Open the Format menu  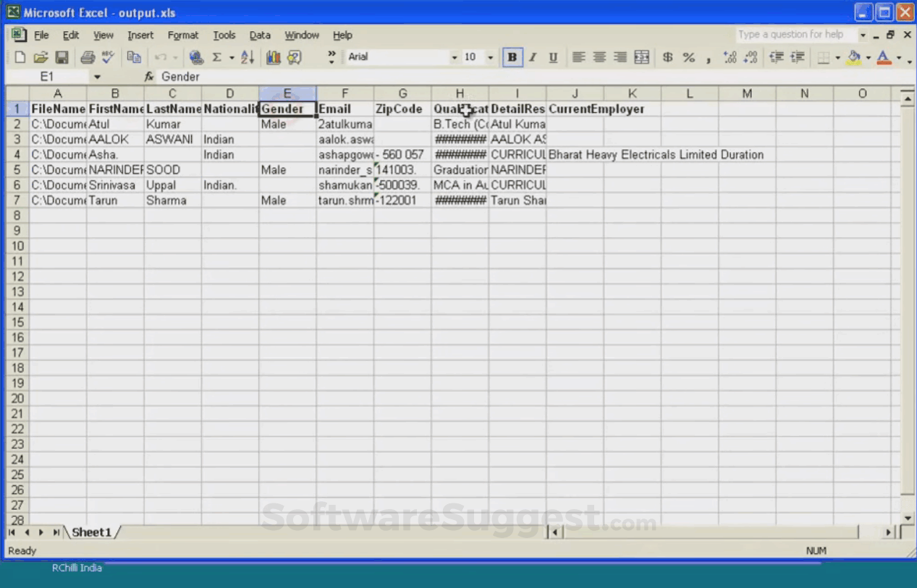(182, 35)
